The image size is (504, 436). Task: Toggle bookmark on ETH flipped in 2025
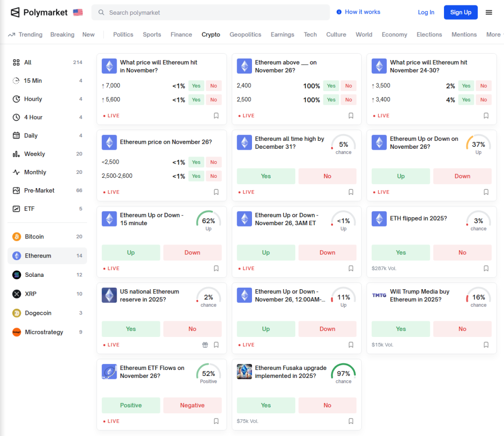click(x=486, y=268)
